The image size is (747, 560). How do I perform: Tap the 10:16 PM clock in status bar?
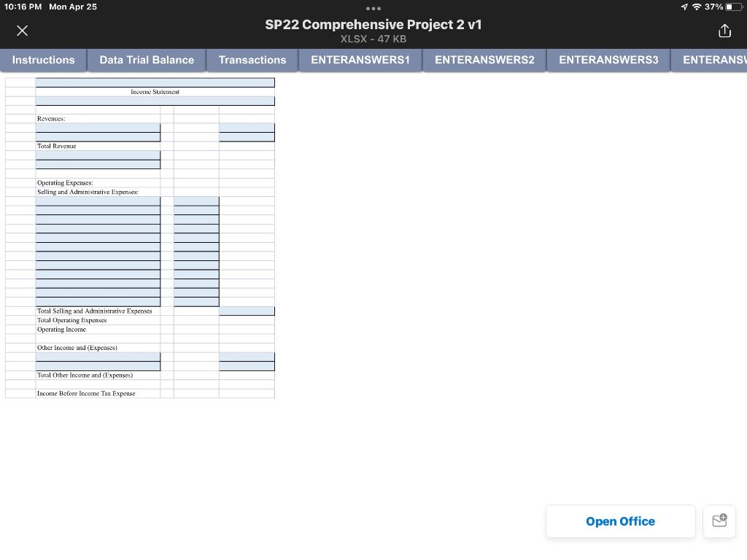tap(23, 7)
